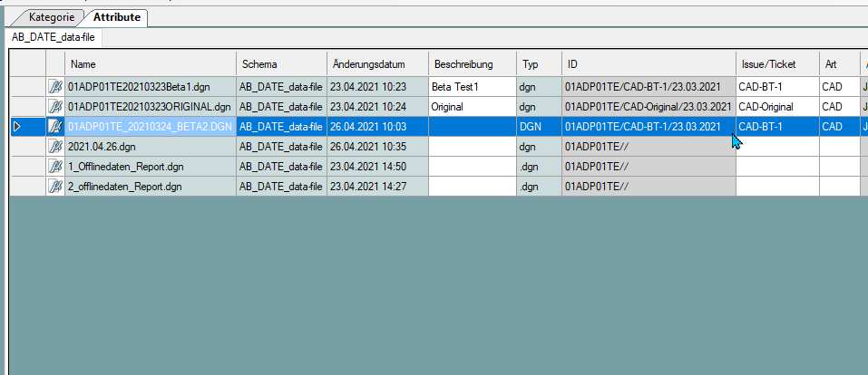Click file icon of 1_Offlinedaten_Report.dgn row
This screenshot has width=868, height=375.
pyautogui.click(x=55, y=167)
